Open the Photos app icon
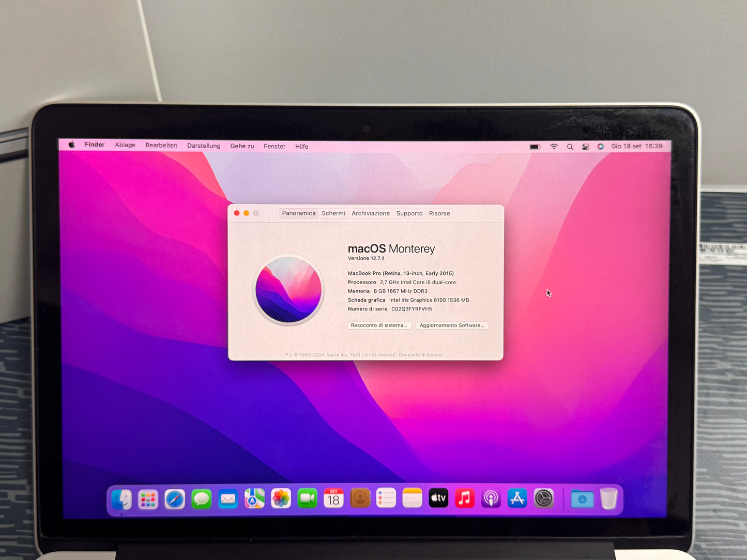This screenshot has width=747, height=560. click(281, 499)
